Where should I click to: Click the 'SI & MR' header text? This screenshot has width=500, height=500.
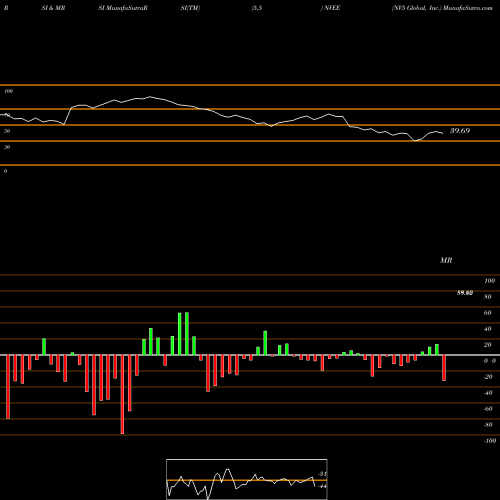coord(53,8)
